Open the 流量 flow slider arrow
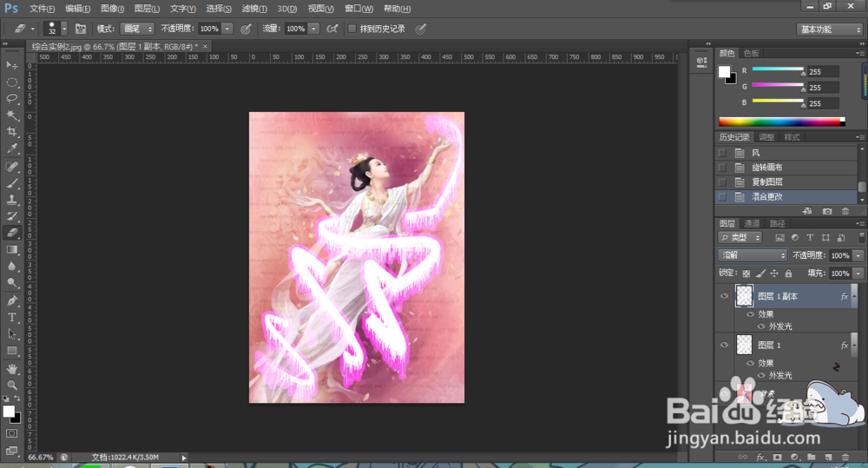Image resolution: width=868 pixels, height=468 pixels. (314, 29)
